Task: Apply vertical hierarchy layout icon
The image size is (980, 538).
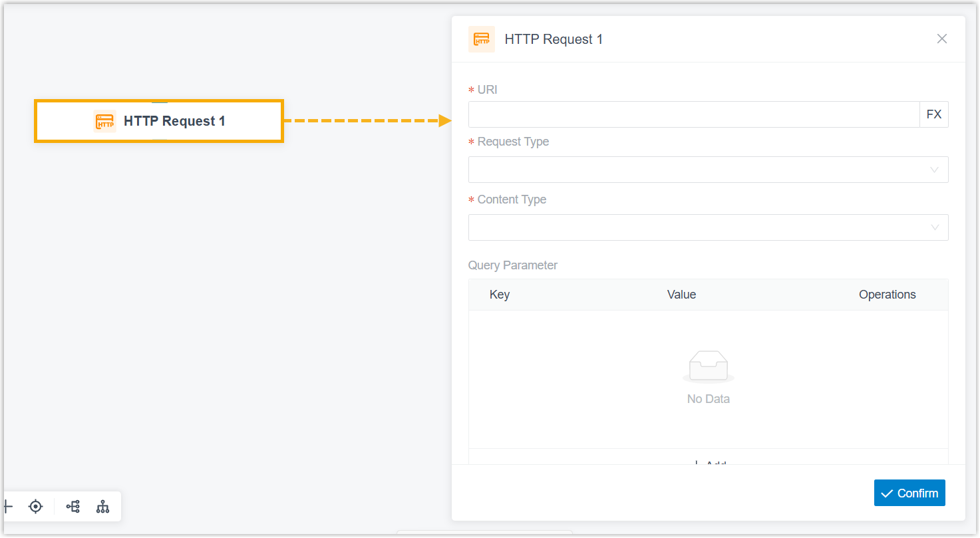Action: [102, 507]
